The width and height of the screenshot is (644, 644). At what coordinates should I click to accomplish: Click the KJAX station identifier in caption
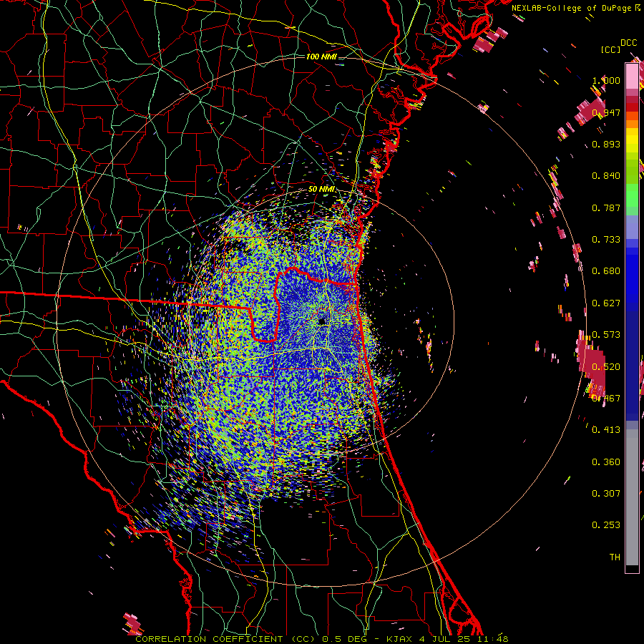pos(401,639)
